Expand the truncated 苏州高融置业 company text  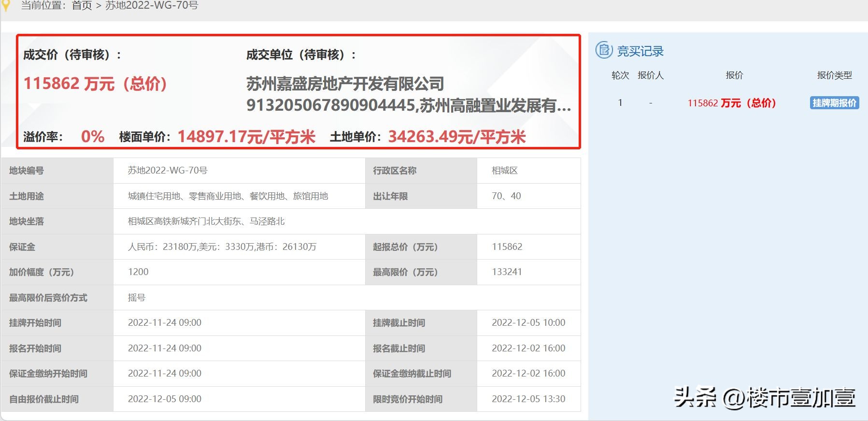click(x=495, y=105)
